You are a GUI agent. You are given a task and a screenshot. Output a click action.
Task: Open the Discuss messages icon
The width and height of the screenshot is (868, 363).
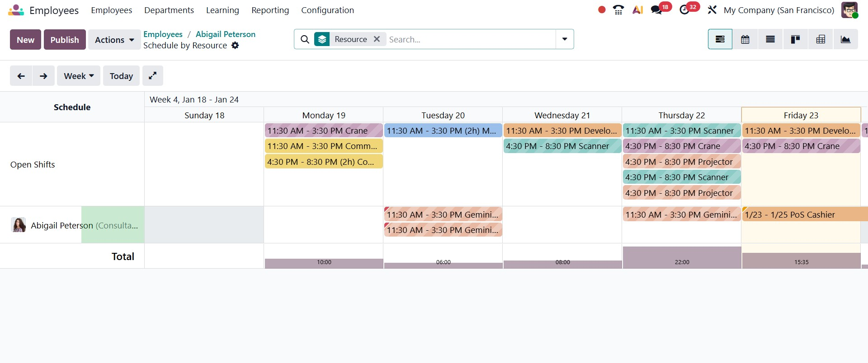656,10
